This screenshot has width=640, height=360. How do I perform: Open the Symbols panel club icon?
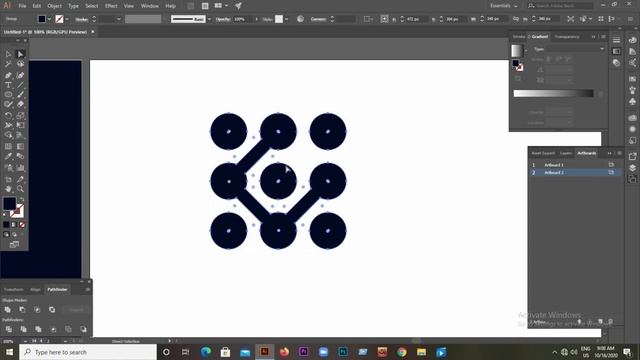coord(633,101)
